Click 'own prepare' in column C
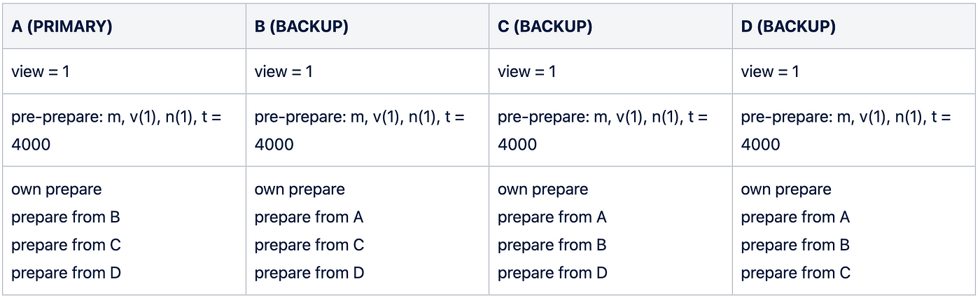Viewport: 980px width, 298px height. (x=542, y=190)
